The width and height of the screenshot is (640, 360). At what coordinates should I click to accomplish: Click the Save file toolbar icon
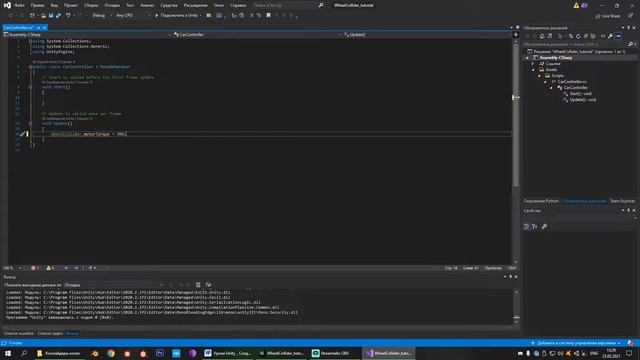click(x=51, y=16)
